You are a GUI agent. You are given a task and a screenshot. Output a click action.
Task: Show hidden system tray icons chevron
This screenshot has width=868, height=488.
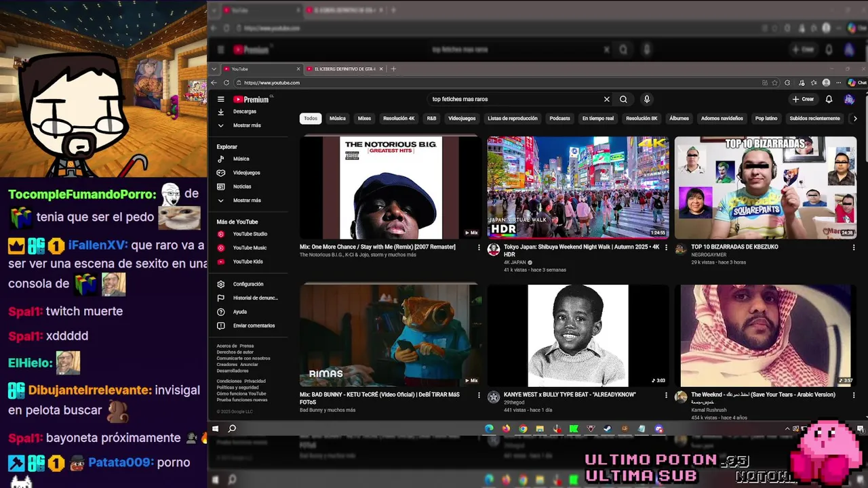787,428
